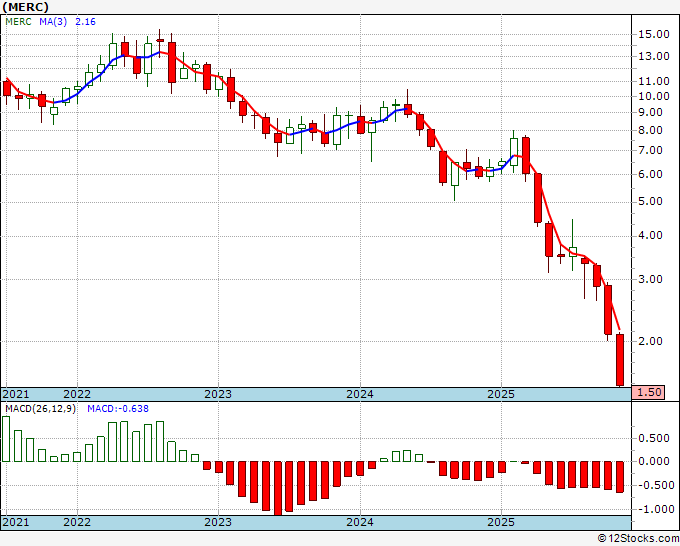Click 2021 on the upper timeline
The height and width of the screenshot is (546, 680).
pos(16,394)
